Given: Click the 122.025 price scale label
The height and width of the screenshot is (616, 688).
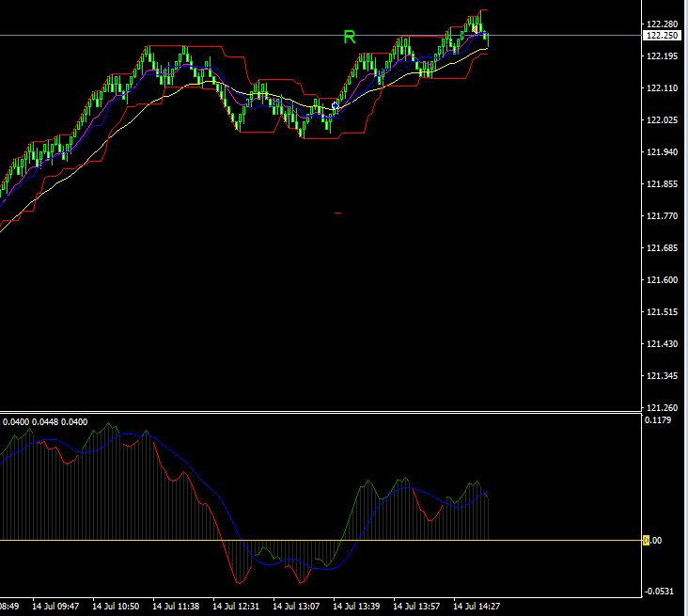Looking at the screenshot, I should [x=662, y=119].
